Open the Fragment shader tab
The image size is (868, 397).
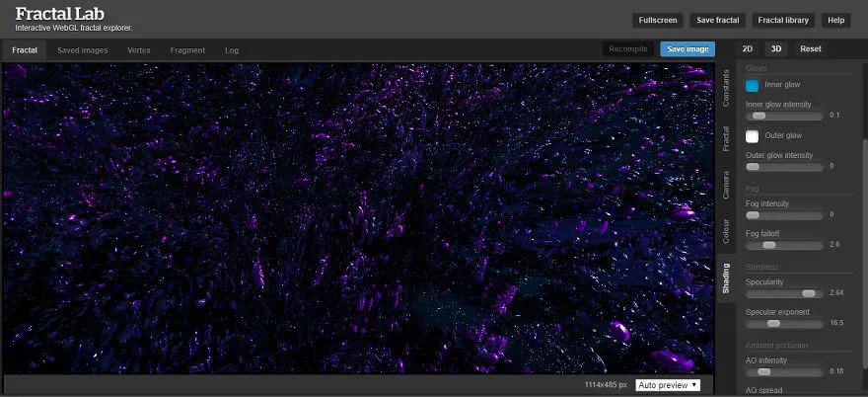(187, 50)
